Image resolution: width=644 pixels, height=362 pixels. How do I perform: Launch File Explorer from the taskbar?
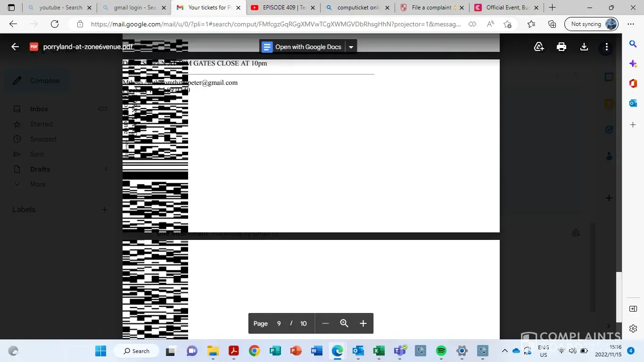213,351
